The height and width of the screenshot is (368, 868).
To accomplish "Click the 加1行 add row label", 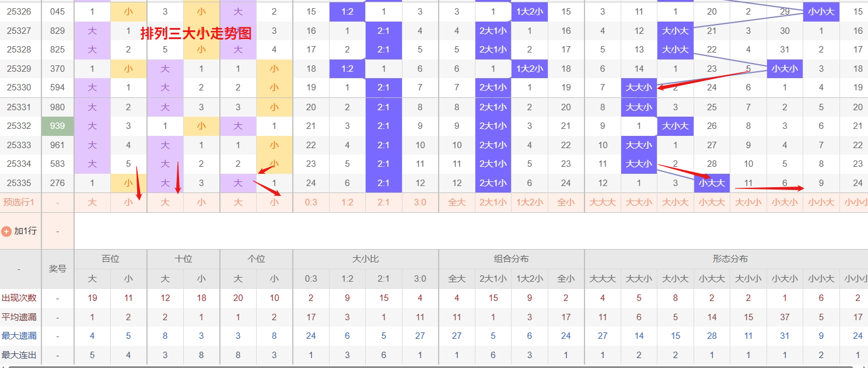I will (x=25, y=231).
